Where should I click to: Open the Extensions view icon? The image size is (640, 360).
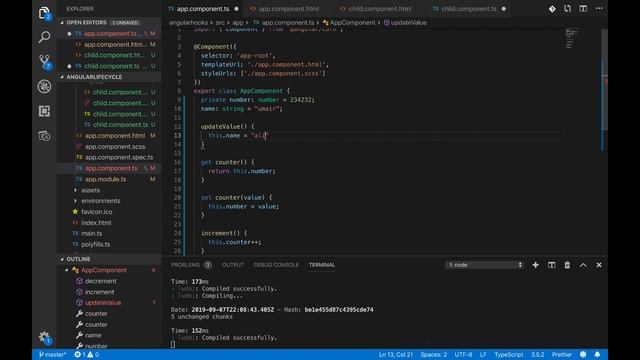point(44,111)
